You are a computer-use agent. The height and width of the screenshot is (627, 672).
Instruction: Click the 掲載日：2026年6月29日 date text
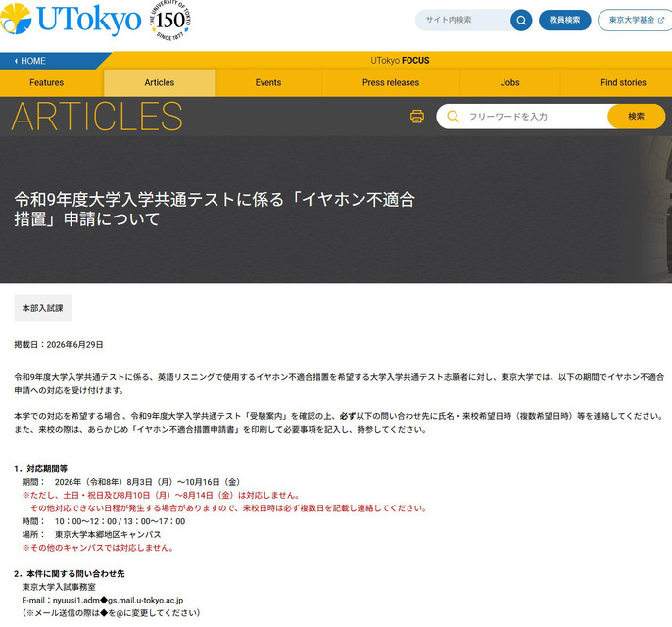pos(59,345)
